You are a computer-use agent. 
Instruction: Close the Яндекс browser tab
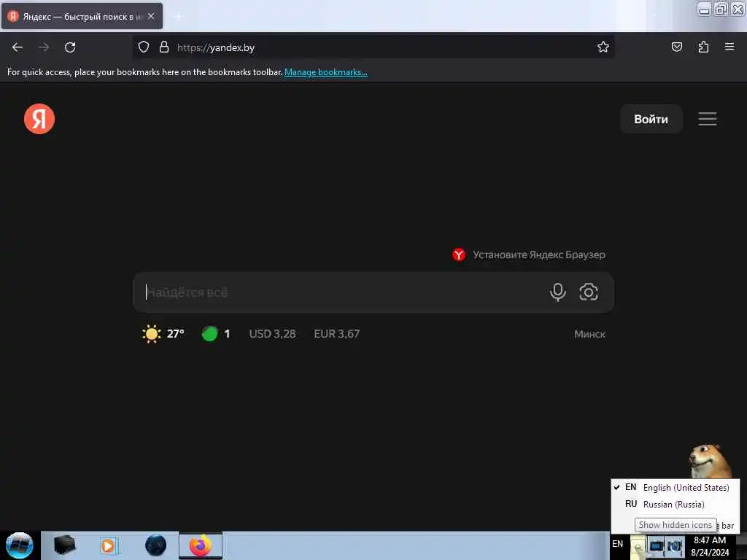(x=151, y=16)
